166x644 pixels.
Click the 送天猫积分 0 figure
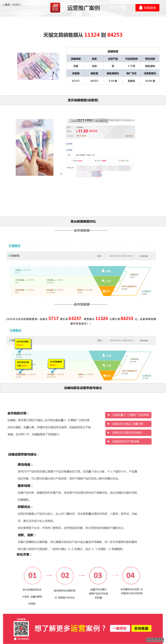coord(124,161)
